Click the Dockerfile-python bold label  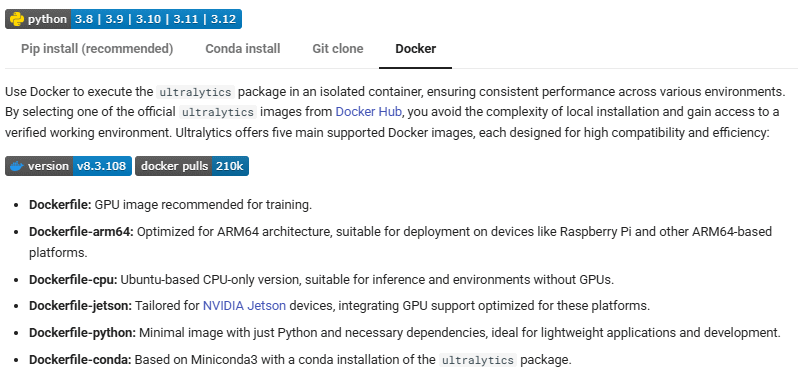[82, 333]
